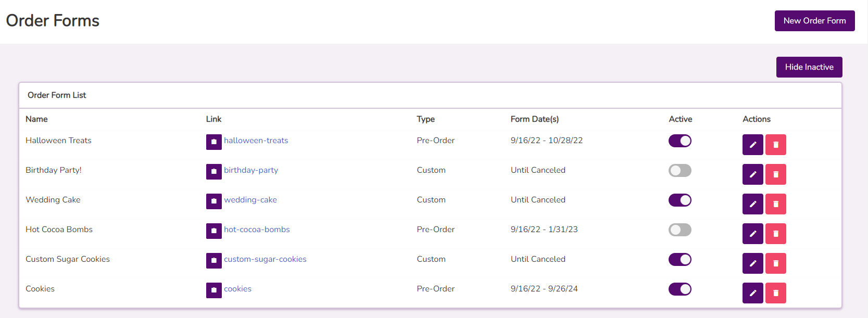
Task: Enable the Birthday Party! active toggle
Action: point(680,170)
